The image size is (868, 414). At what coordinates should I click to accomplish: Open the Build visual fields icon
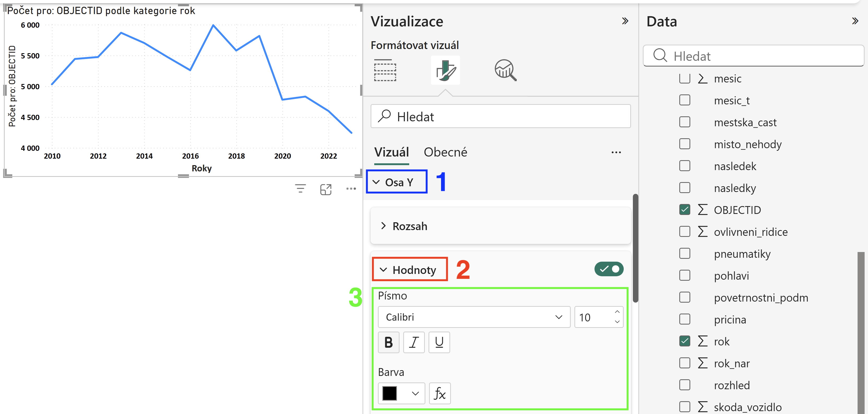click(385, 70)
